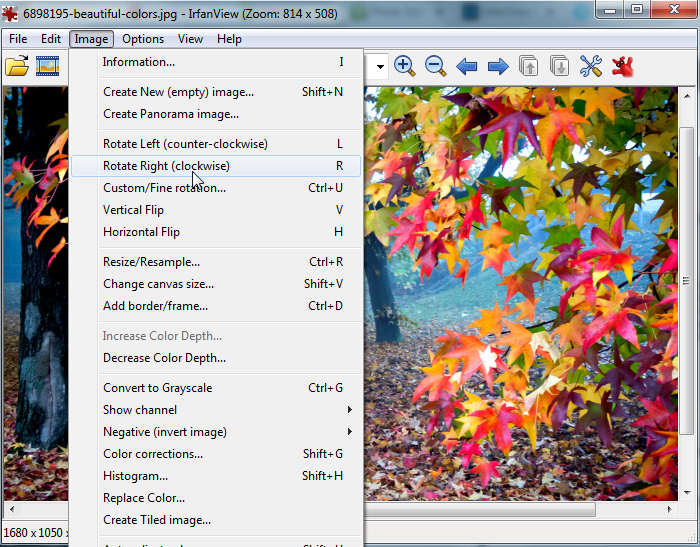Choose Resize/Resample from the Image menu
The image size is (700, 547).
(x=151, y=262)
